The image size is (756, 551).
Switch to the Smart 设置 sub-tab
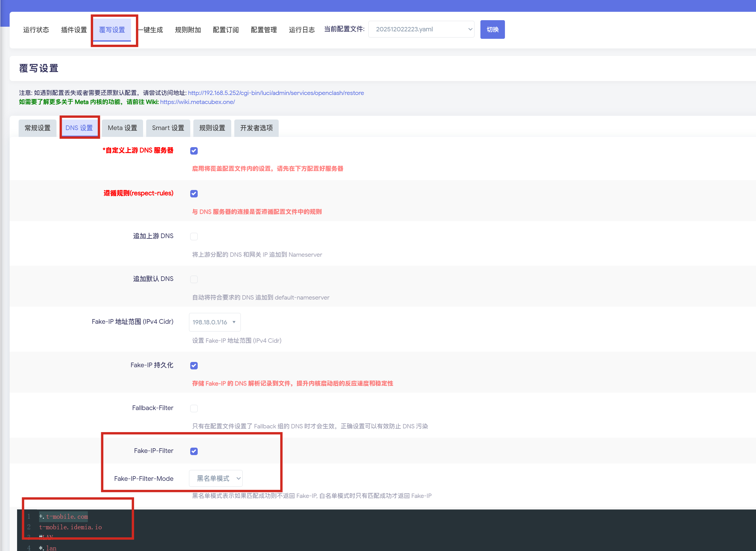click(x=168, y=128)
